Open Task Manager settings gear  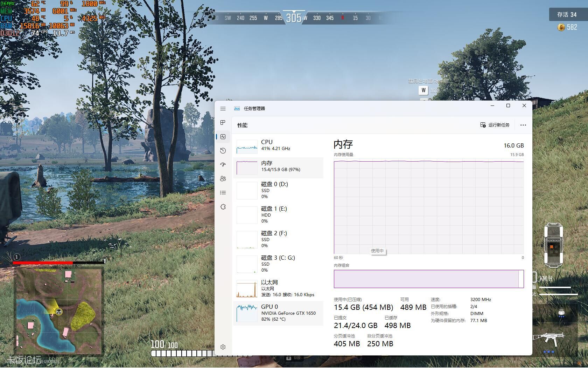coord(223,347)
